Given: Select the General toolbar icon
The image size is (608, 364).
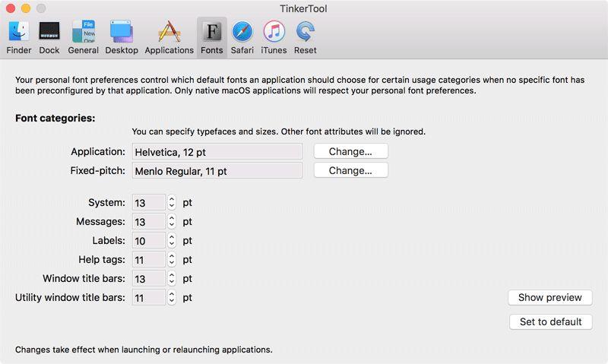Looking at the screenshot, I should (x=83, y=37).
